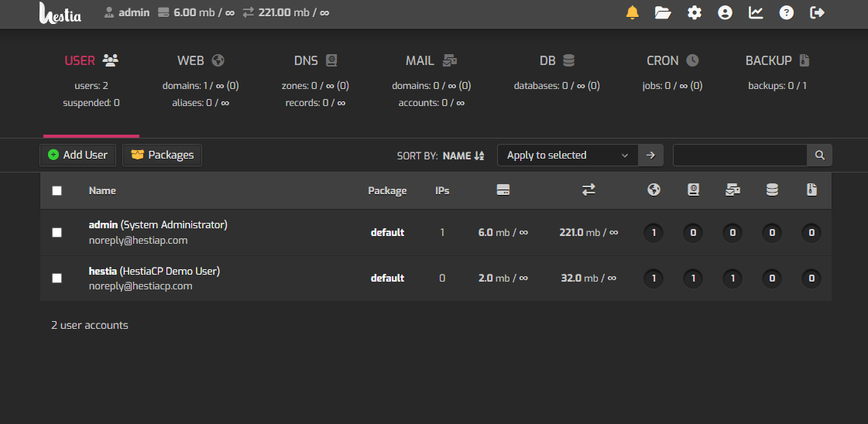This screenshot has height=424, width=868.
Task: Click hestia row web domains count badge
Action: click(x=654, y=279)
